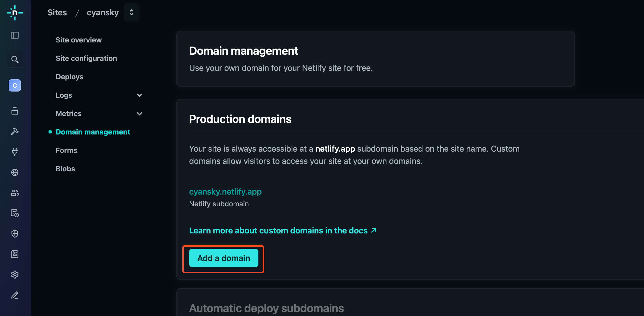This screenshot has height=316, width=644.
Task: Open the globe domains icon
Action: (15, 172)
